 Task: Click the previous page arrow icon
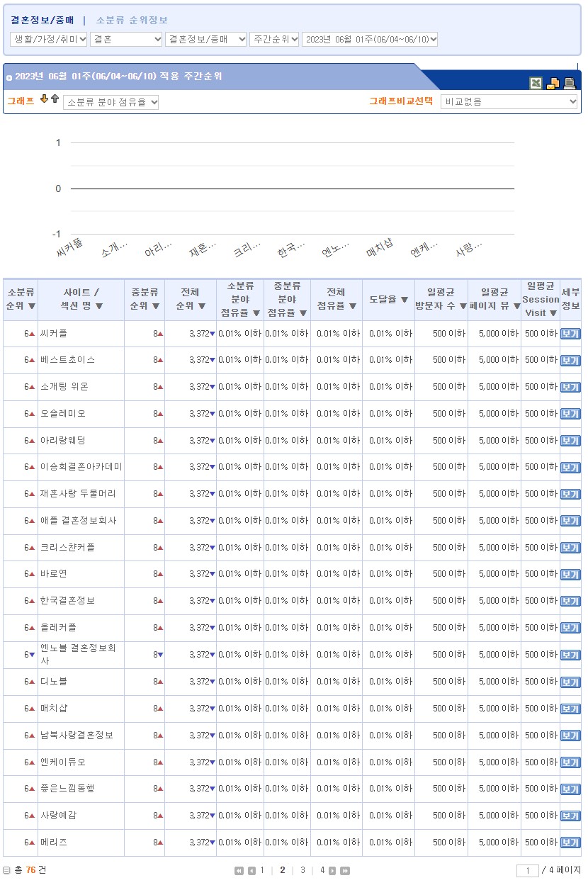pos(251,871)
